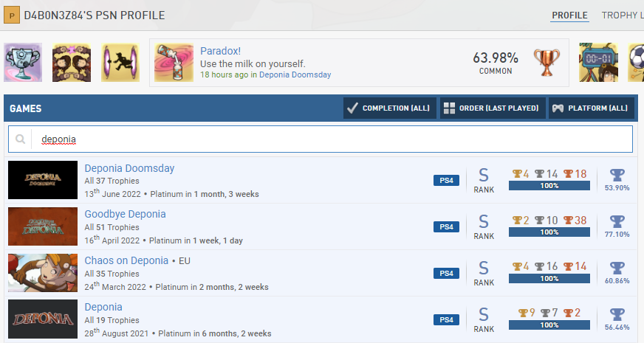
Task: Click the Deponia Doomsday link under Paradox!
Action: [295, 75]
